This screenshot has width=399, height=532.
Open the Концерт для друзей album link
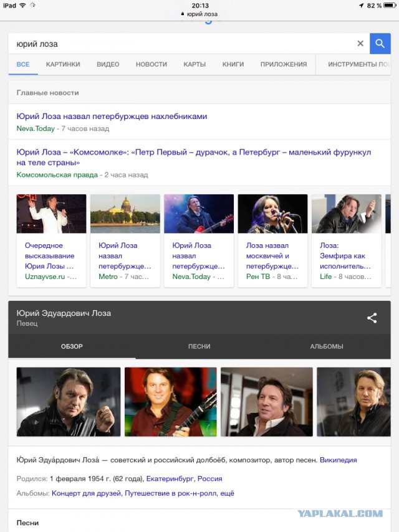tap(86, 493)
